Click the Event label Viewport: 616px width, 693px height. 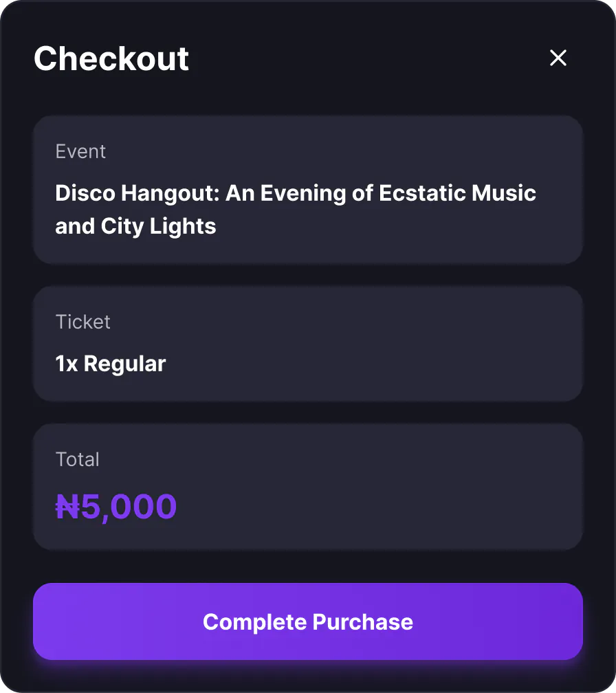(80, 151)
